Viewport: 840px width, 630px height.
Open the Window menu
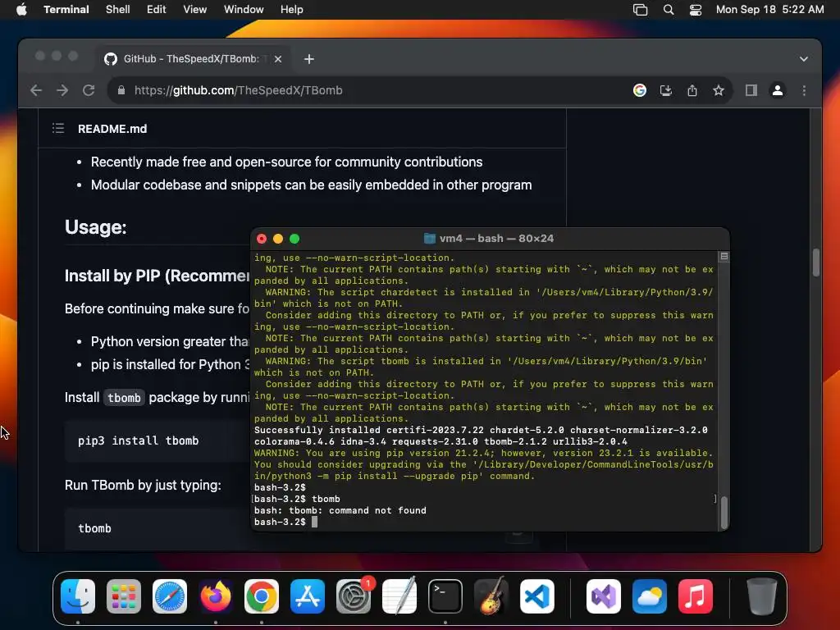coord(243,10)
